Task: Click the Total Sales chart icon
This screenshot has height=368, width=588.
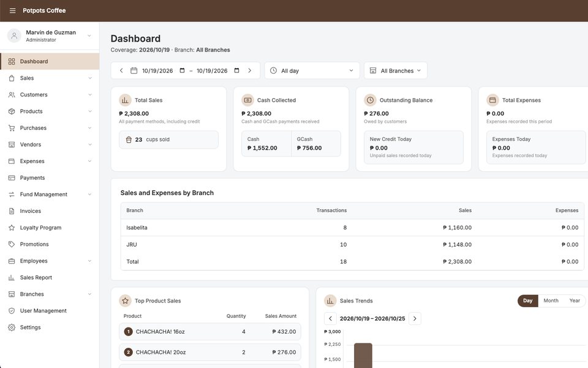Action: (125, 100)
